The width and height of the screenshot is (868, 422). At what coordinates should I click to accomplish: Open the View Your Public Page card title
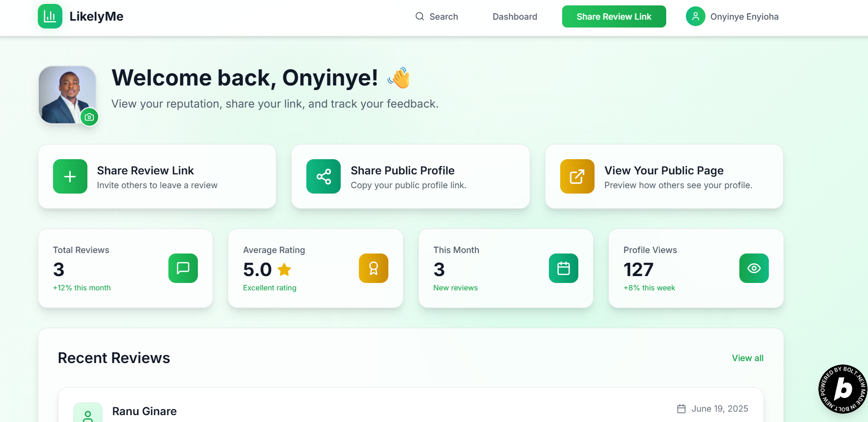click(x=664, y=170)
